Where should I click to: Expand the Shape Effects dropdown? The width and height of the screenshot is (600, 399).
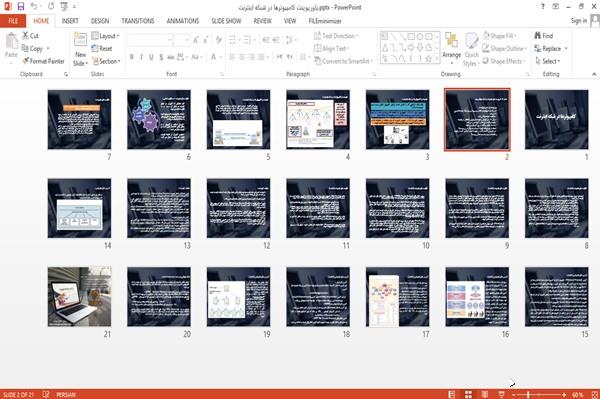504,61
